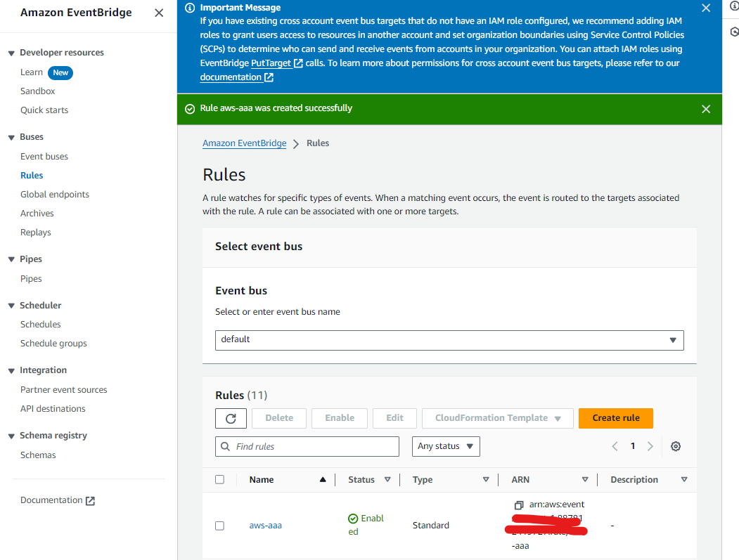Open documentation link in blue banner
Screen dimensions: 739x560
(231, 77)
